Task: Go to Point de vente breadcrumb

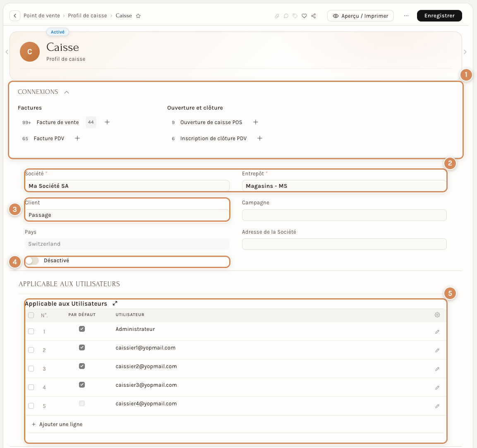Action: (x=42, y=15)
